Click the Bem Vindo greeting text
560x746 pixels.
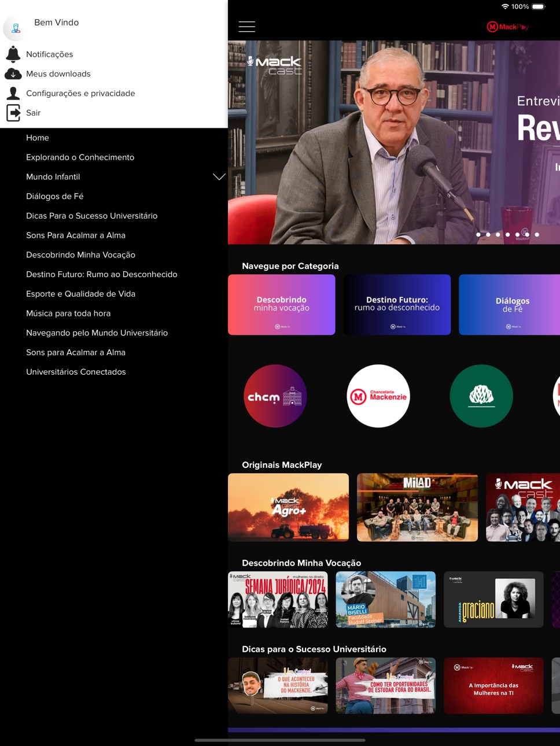point(56,23)
